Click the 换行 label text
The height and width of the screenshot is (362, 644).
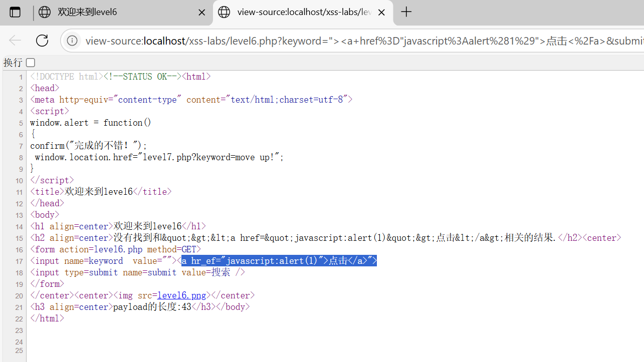point(13,63)
